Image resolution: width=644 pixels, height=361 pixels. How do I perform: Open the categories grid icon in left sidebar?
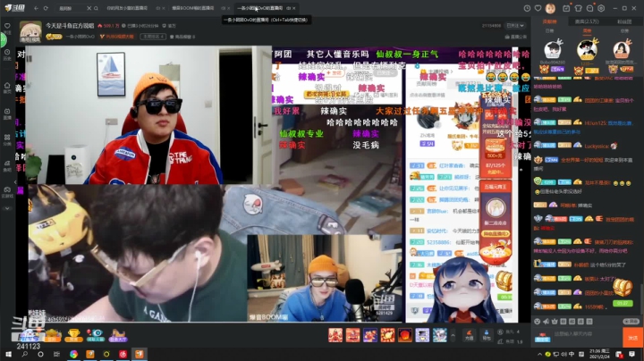pyautogui.click(x=7, y=139)
